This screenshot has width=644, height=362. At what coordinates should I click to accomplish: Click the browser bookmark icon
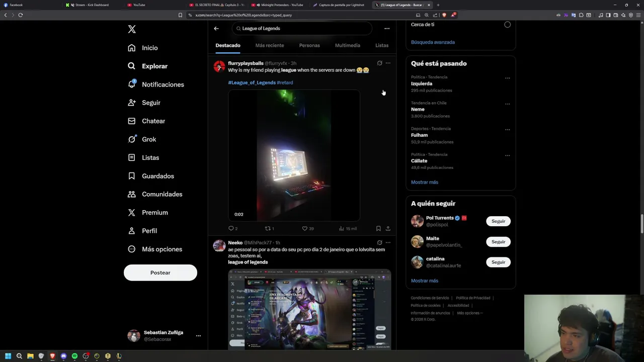[180, 15]
